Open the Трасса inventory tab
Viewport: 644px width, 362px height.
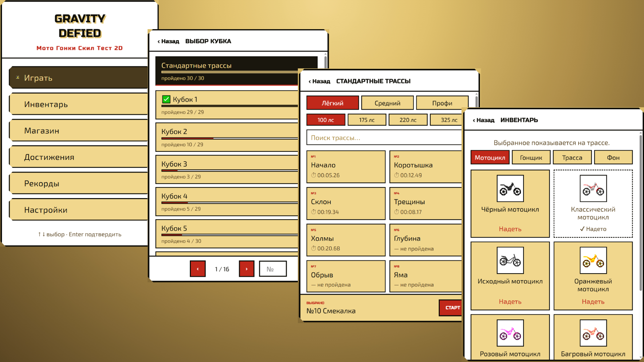pos(572,158)
